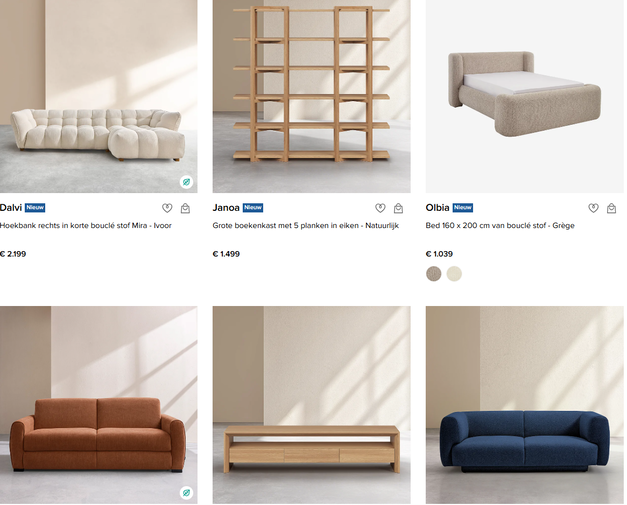
Task: Favorite the Janoa bookcase with heart icon
Action: pos(380,208)
